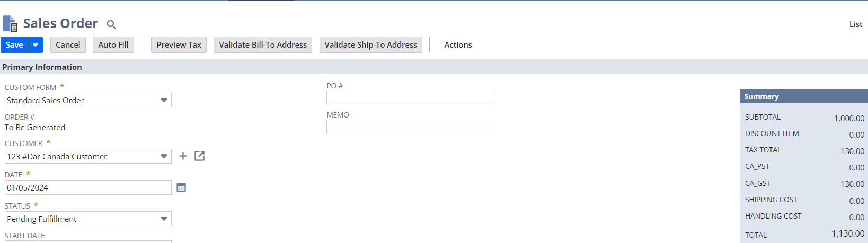The height and width of the screenshot is (243, 868).
Task: Click the Auto Fill button
Action: tap(113, 45)
